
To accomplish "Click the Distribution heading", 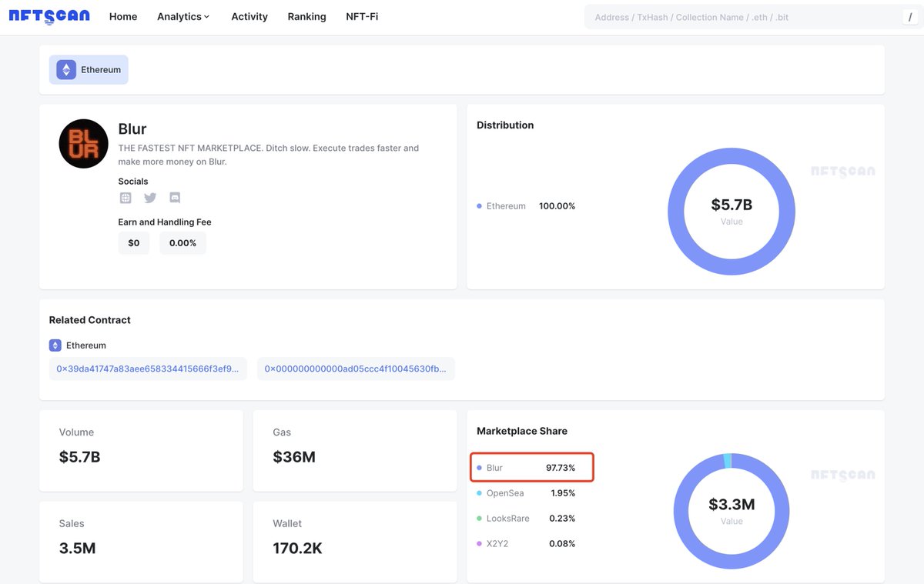I will (505, 125).
